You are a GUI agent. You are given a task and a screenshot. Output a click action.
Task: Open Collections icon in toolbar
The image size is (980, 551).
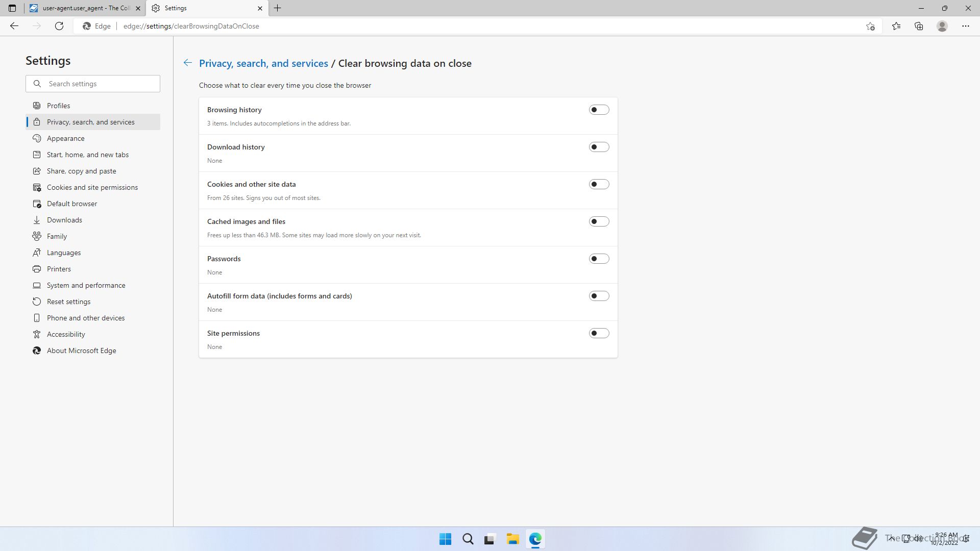pos(919,26)
